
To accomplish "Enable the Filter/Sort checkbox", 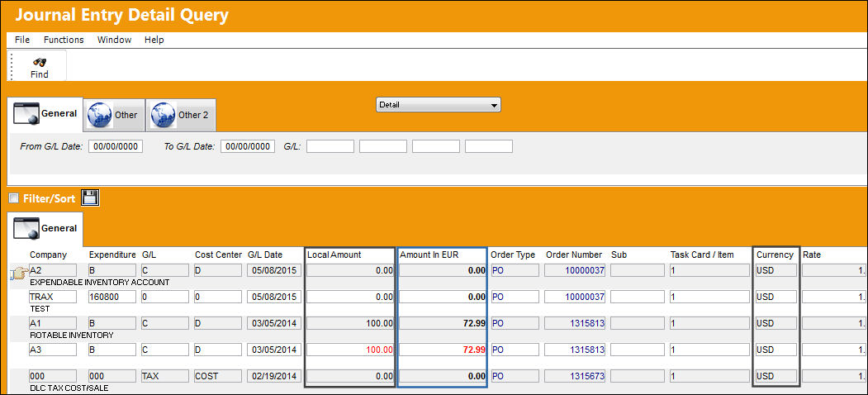I will coord(14,198).
